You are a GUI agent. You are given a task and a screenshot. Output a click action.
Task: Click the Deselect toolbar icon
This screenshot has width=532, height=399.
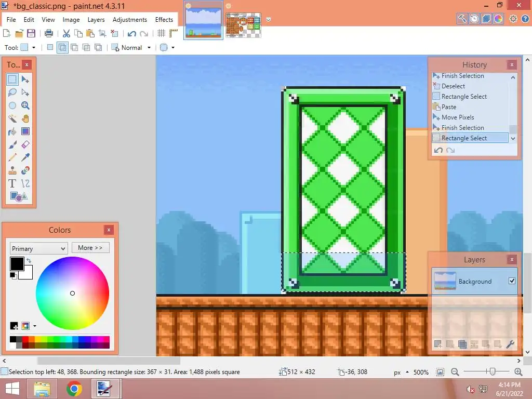[x=114, y=33]
